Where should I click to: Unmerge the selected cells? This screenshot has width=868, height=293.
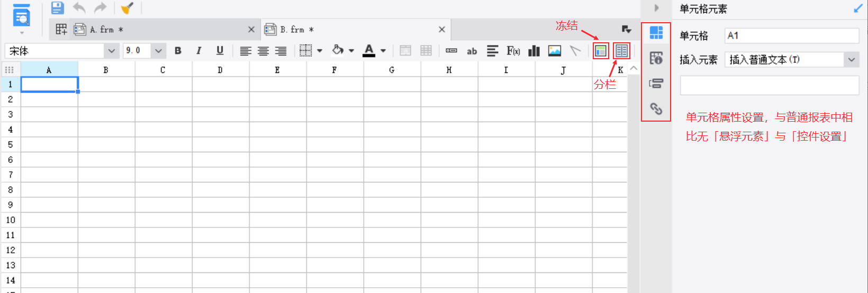coord(426,51)
